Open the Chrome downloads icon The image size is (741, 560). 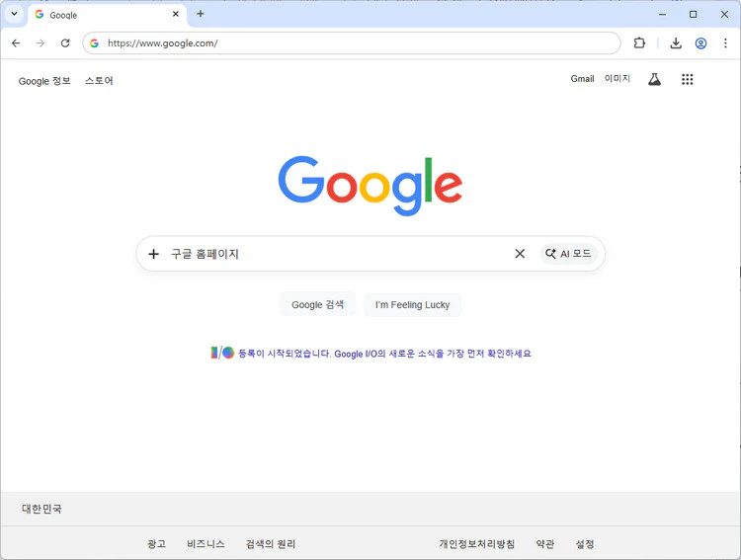tap(676, 43)
